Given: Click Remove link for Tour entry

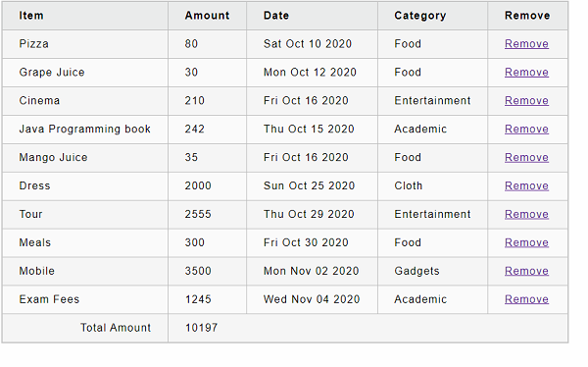Looking at the screenshot, I should click(x=526, y=214).
